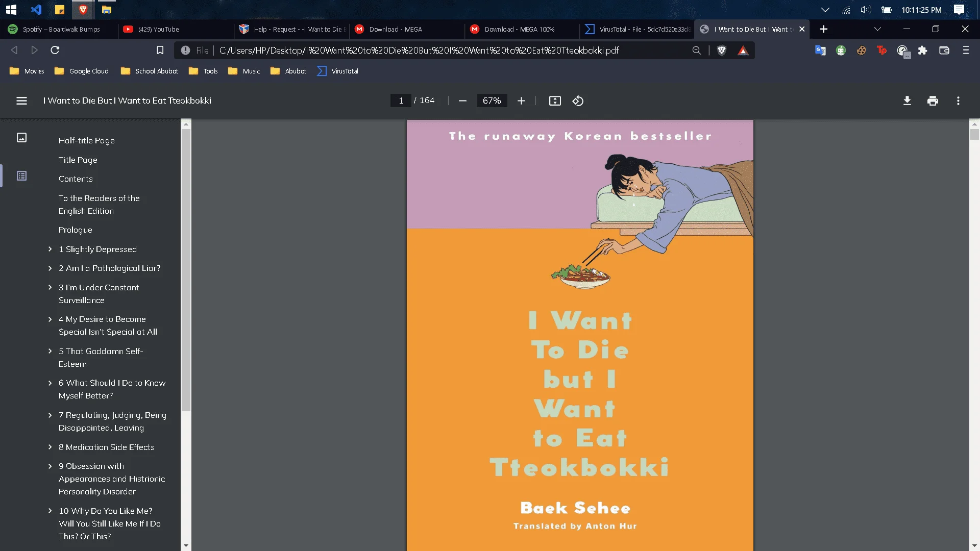Fit the PDF to page
980x551 pixels.
[x=555, y=101]
